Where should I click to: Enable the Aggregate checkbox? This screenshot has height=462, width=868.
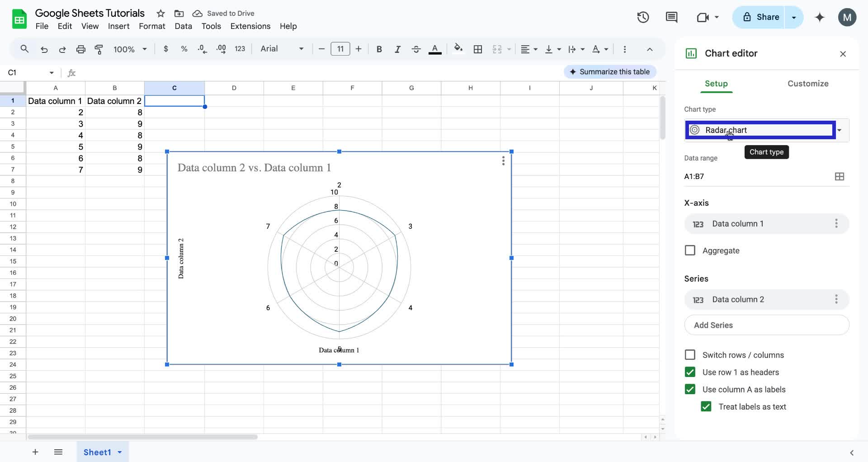pos(690,250)
